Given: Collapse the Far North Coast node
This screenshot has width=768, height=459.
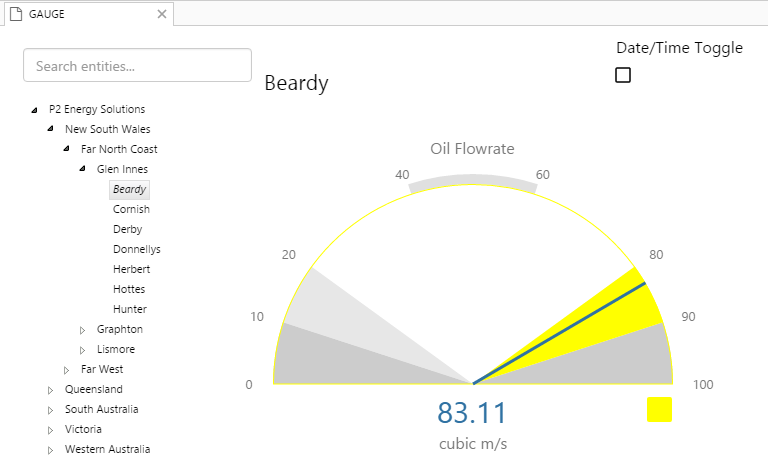Looking at the screenshot, I should pos(67,150).
